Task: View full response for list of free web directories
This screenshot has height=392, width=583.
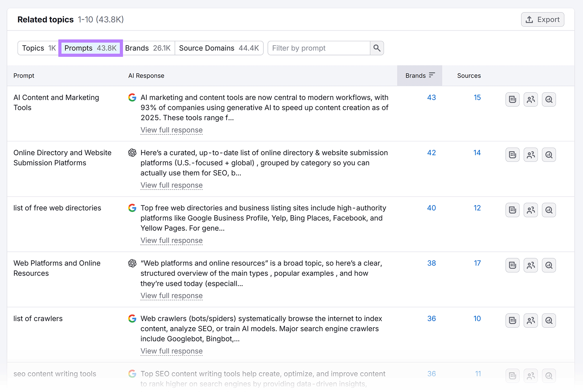Action: (x=172, y=240)
